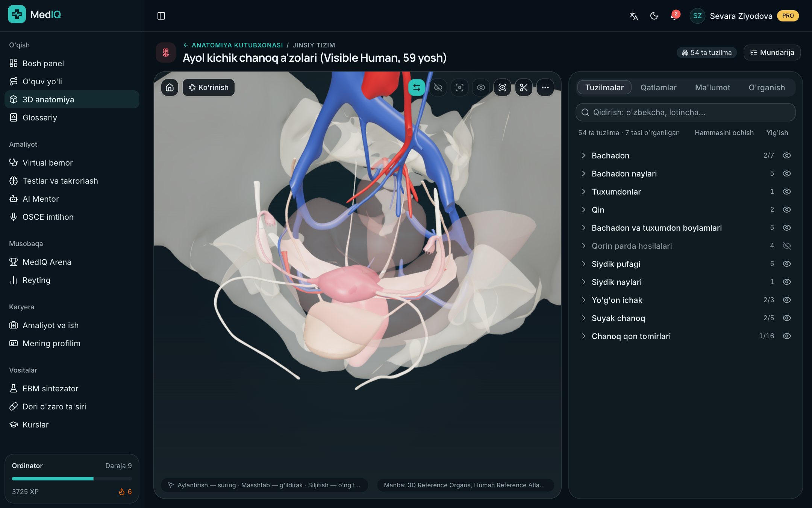
Task: Open the Glossariy page
Action: pos(72,117)
